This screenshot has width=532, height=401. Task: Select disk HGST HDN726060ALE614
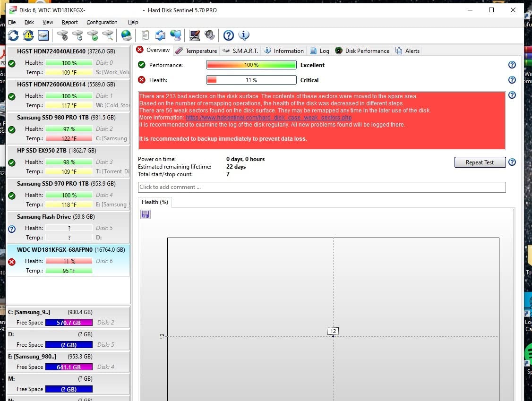click(68, 94)
